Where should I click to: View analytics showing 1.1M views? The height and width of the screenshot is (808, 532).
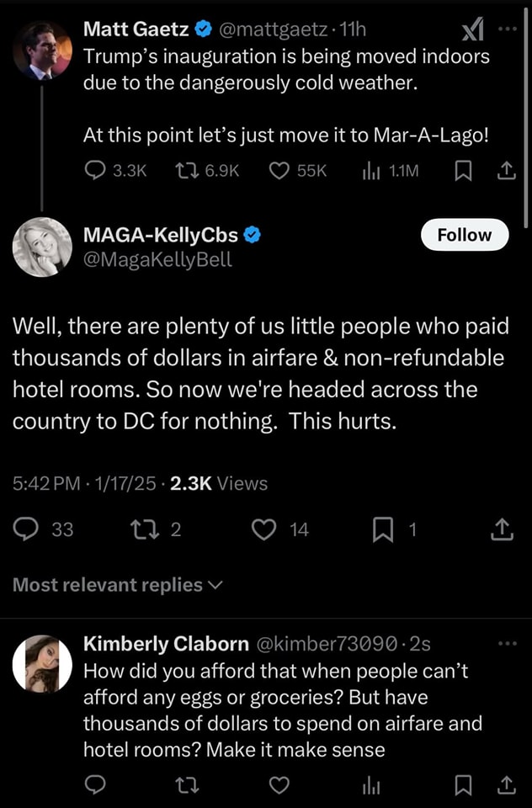pyautogui.click(x=368, y=171)
